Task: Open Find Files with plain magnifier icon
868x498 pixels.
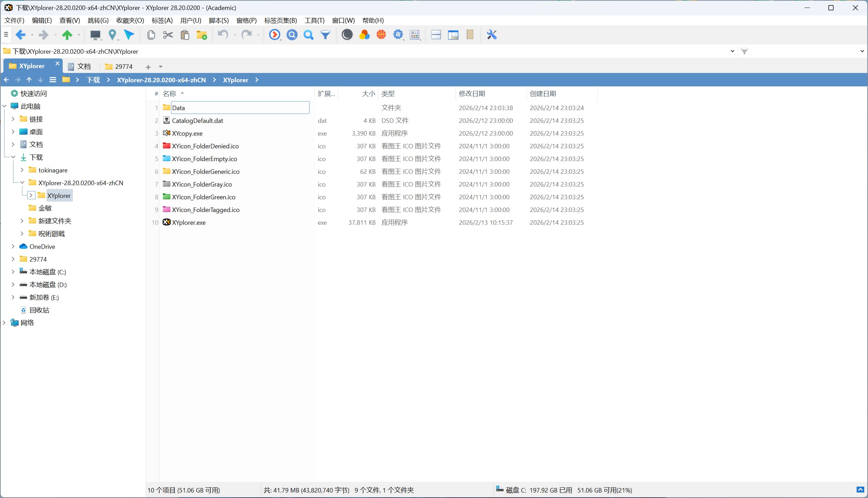Action: click(x=308, y=35)
